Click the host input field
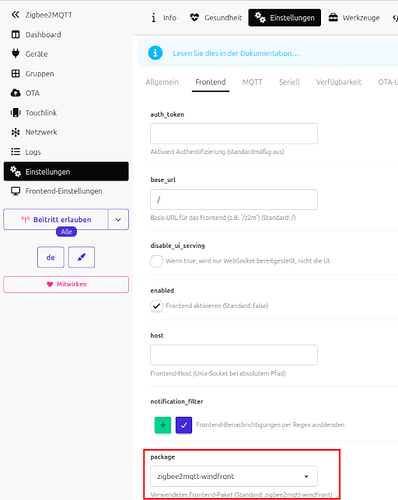The image size is (398, 500). 234,355
